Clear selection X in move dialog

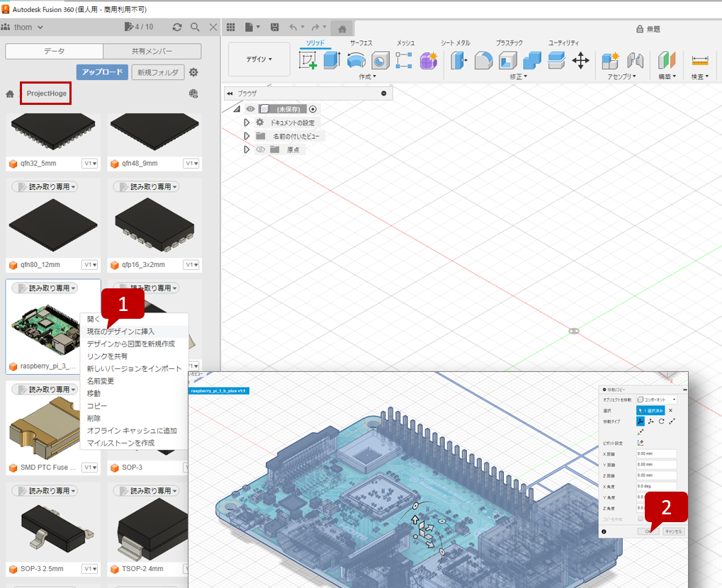click(x=670, y=410)
